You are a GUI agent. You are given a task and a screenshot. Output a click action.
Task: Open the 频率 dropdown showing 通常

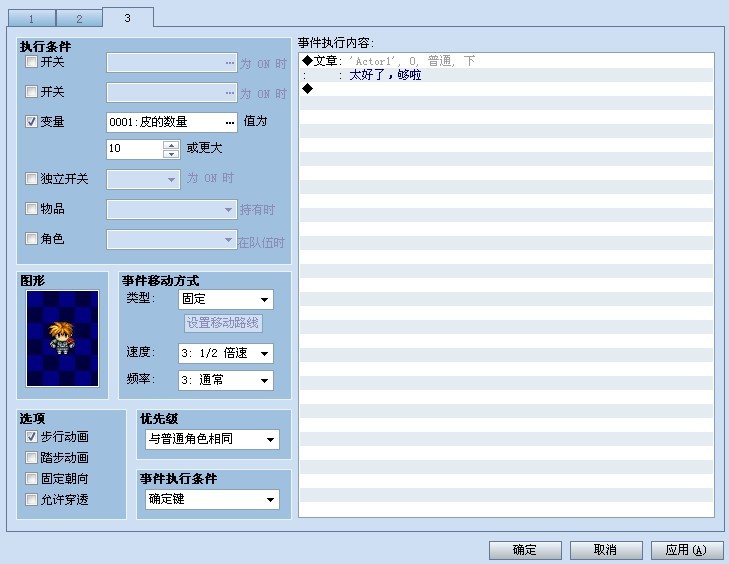[226, 380]
